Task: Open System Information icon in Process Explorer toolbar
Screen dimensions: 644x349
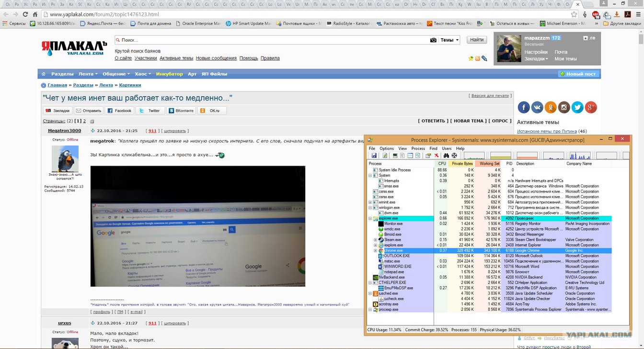Action: coord(395,155)
